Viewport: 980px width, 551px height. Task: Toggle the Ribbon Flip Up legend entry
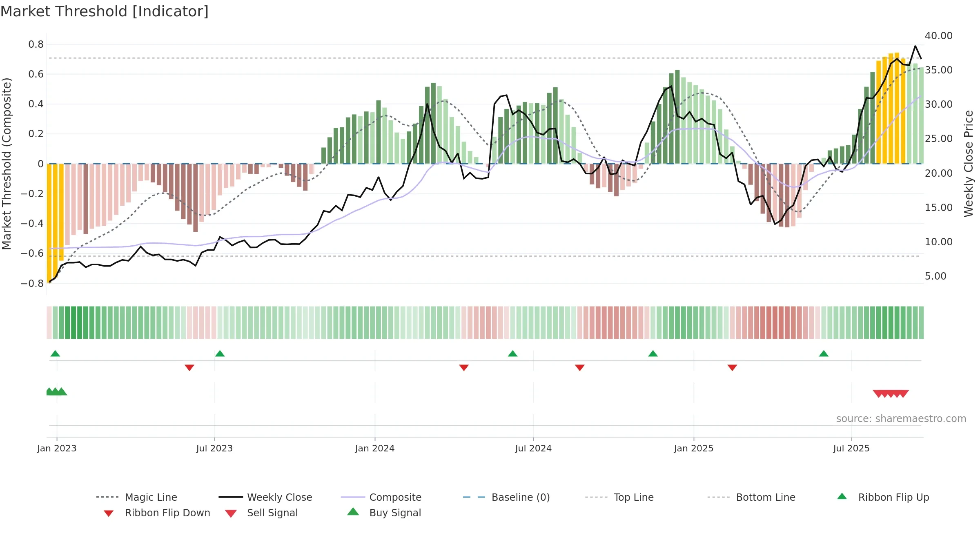(x=883, y=497)
